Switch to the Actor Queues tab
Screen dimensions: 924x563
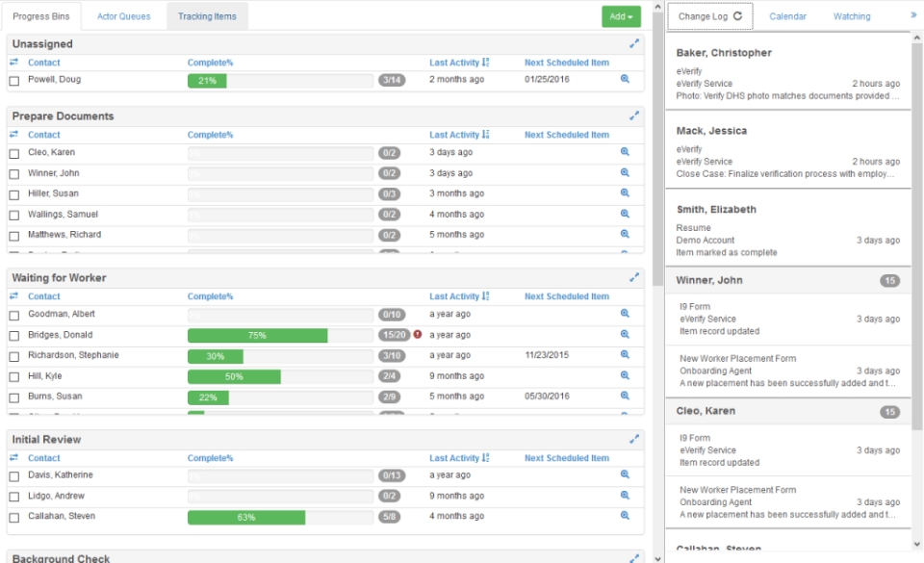[123, 16]
